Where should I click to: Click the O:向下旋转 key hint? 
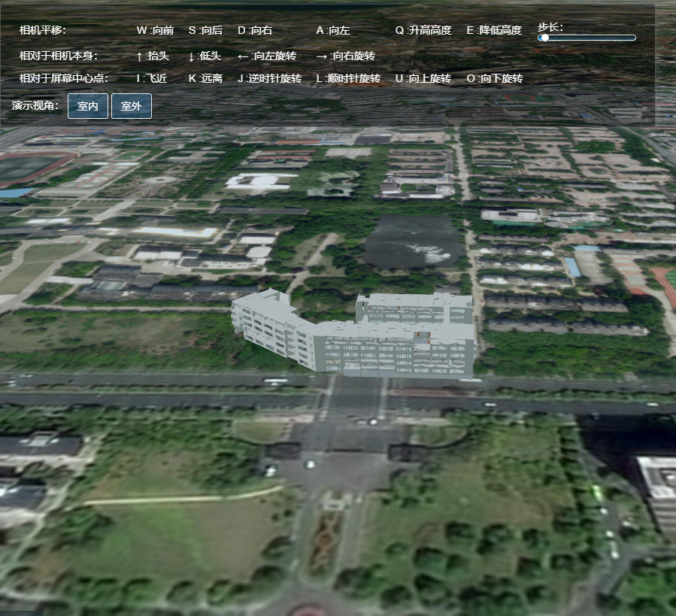click(x=494, y=78)
